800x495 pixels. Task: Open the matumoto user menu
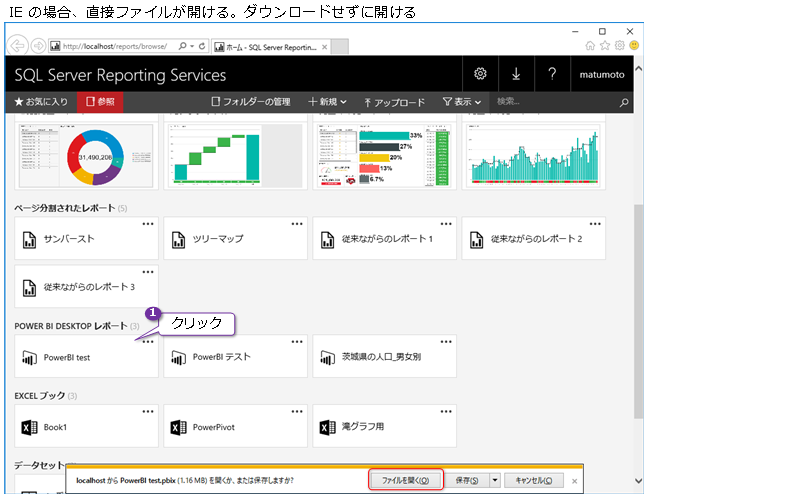(x=602, y=75)
